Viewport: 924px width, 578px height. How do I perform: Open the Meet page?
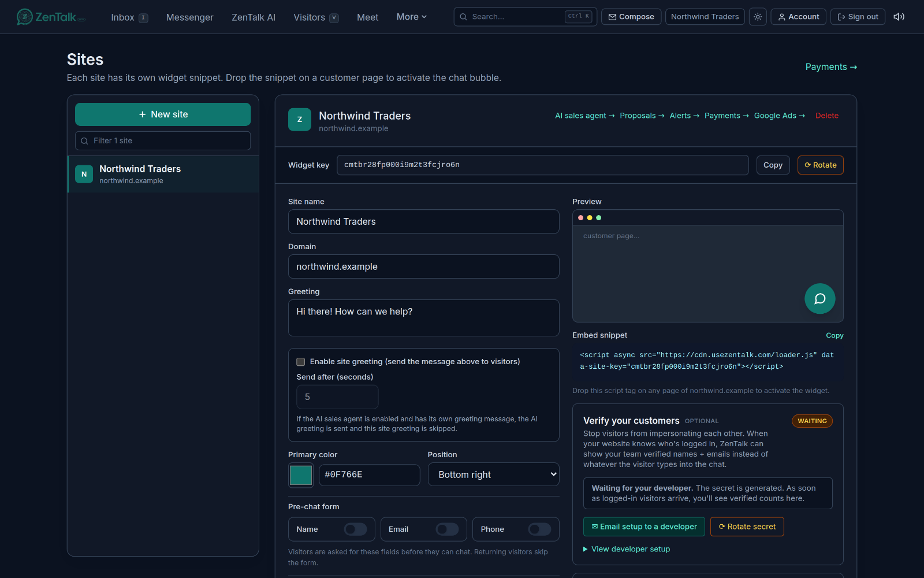click(367, 17)
